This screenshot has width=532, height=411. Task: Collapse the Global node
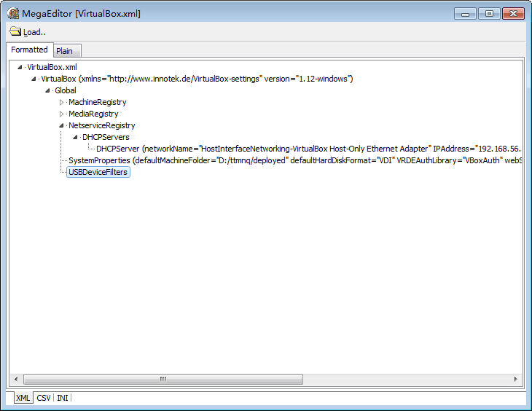(x=47, y=90)
